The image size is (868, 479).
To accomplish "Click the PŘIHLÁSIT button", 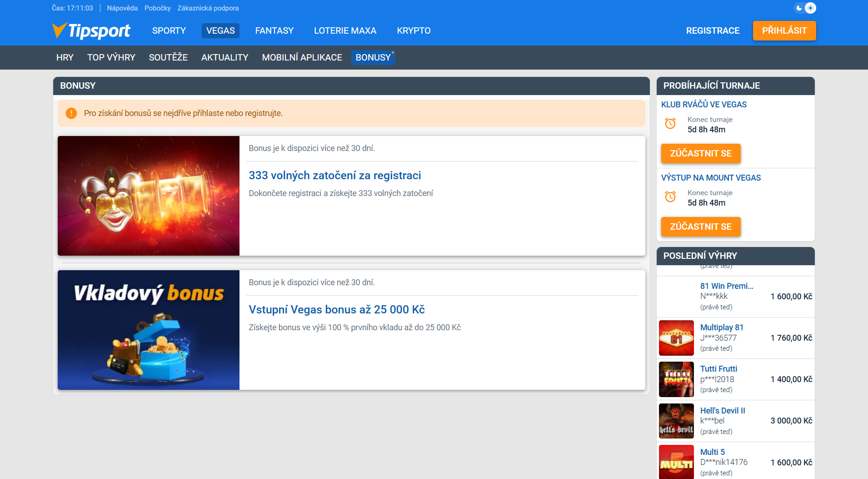I will click(784, 30).
